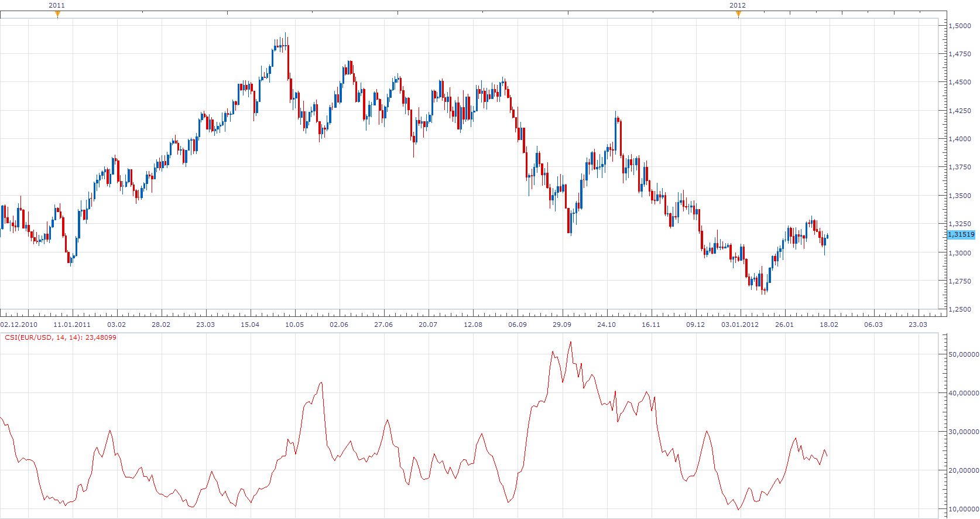
Task: Click the 1,4000 price scale label
Action: click(x=960, y=139)
